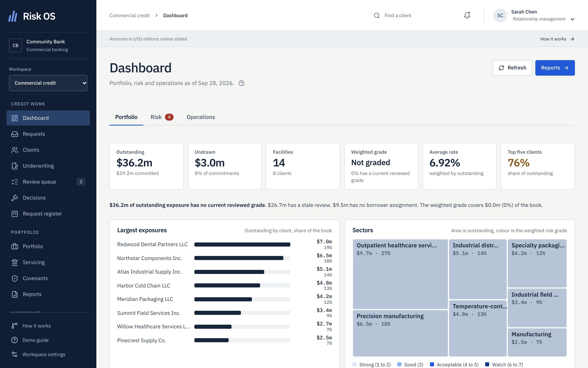Click the SC user avatar

(500, 16)
